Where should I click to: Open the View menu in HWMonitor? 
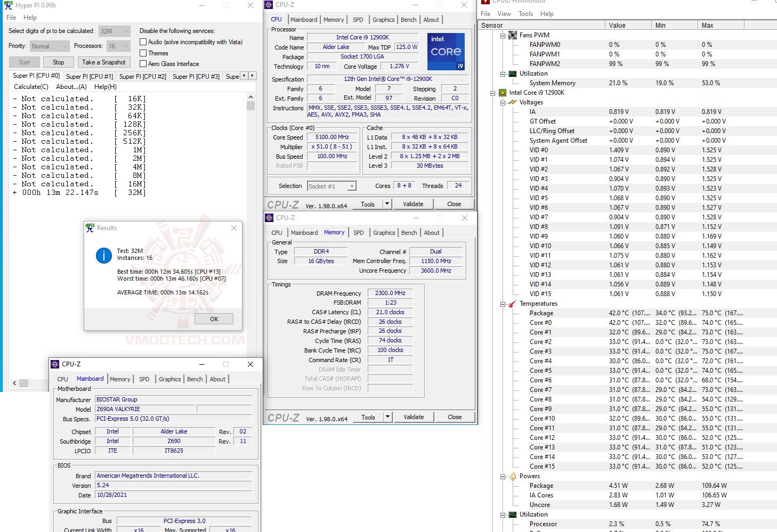[504, 14]
